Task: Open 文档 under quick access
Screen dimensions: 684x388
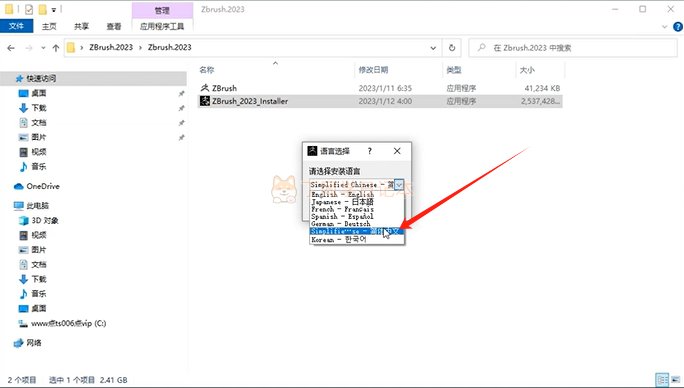Action: (x=38, y=123)
